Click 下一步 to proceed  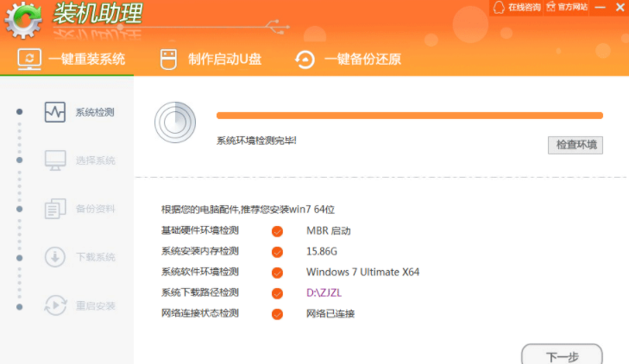pos(562,355)
